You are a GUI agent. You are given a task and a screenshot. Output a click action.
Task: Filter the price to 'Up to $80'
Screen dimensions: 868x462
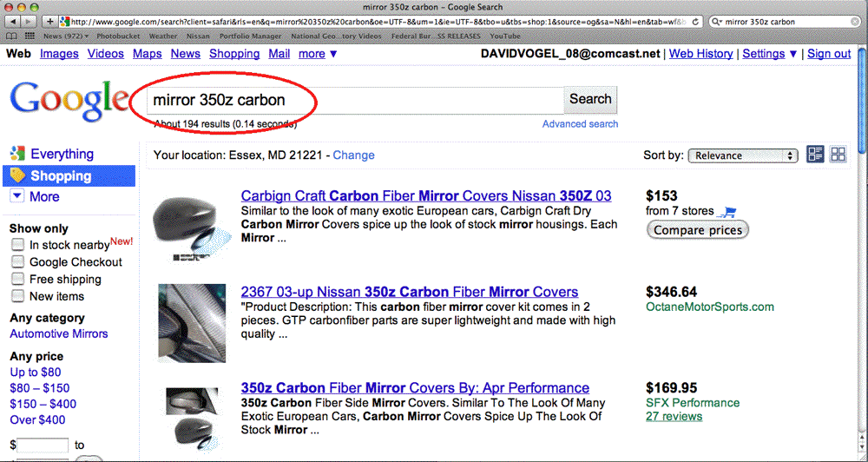[36, 373]
